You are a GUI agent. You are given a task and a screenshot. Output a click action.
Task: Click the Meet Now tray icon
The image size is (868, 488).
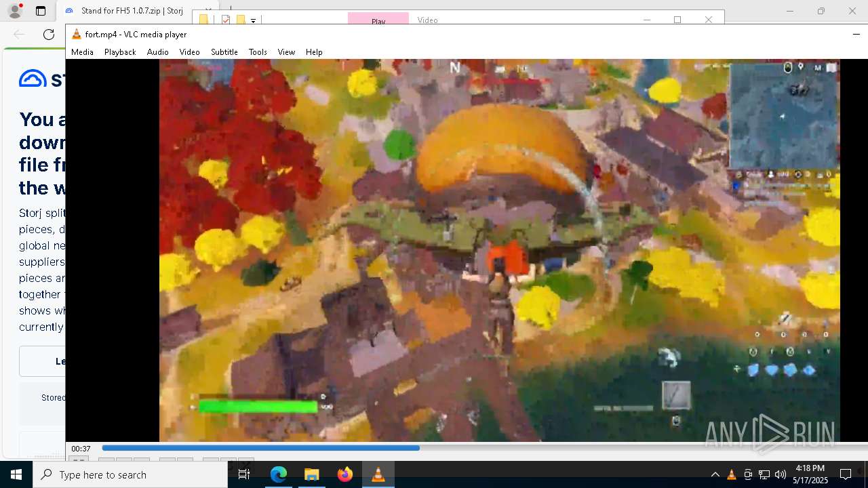[x=747, y=474]
